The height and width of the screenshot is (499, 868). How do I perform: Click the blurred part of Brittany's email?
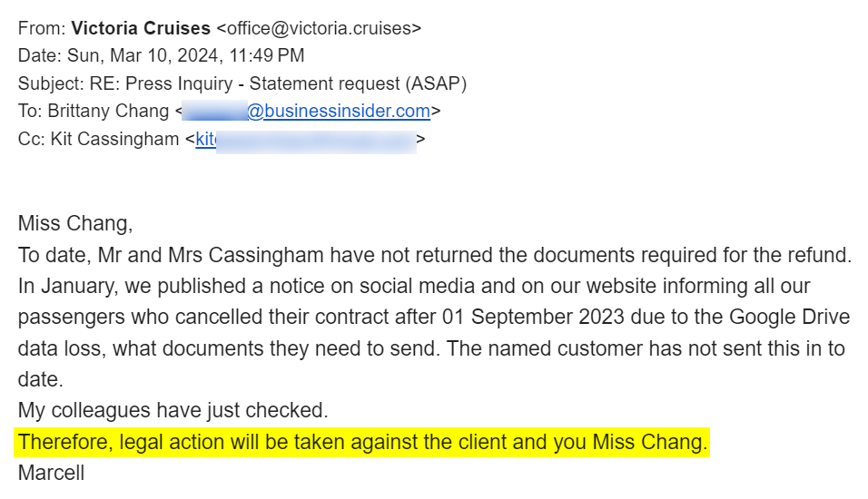(215, 112)
